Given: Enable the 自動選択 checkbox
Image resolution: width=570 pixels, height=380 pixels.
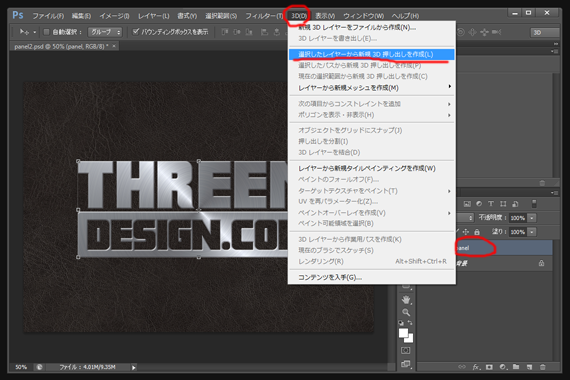Looking at the screenshot, I should pyautogui.click(x=47, y=32).
